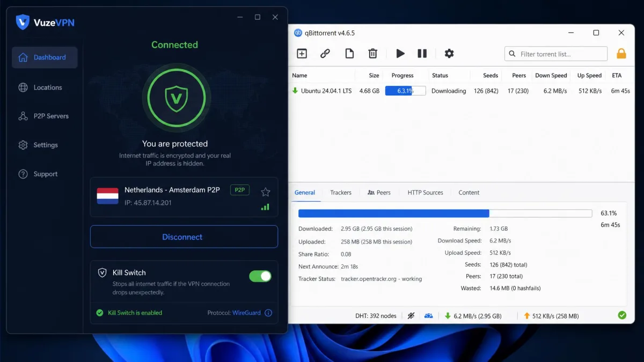
Task: Click the Filter torrent list search field
Action: [556, 54]
